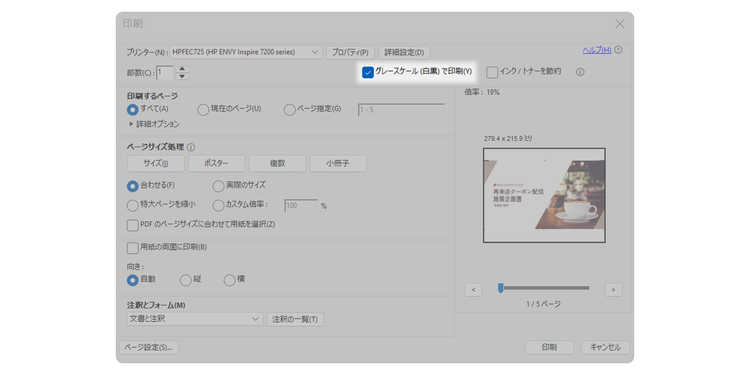
Task: Click the 部数 copies input field
Action: coord(165,73)
